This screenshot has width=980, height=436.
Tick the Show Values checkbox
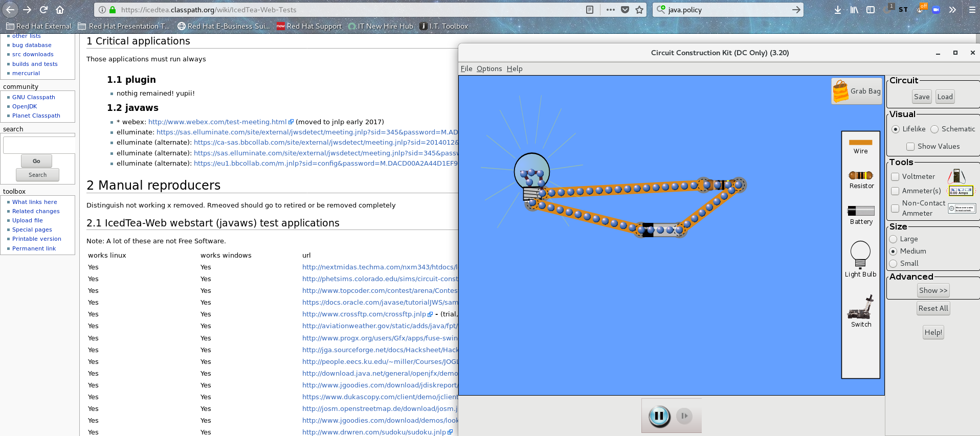click(x=910, y=147)
